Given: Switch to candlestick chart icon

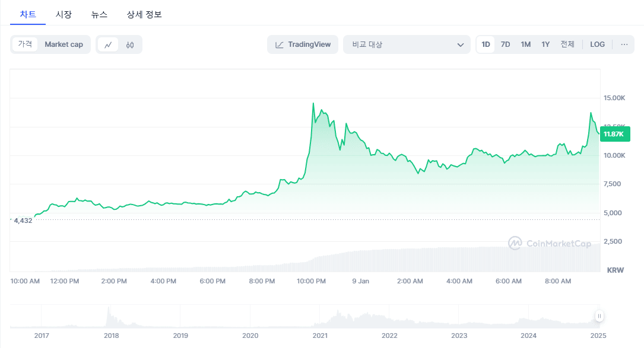Looking at the screenshot, I should pyautogui.click(x=130, y=44).
